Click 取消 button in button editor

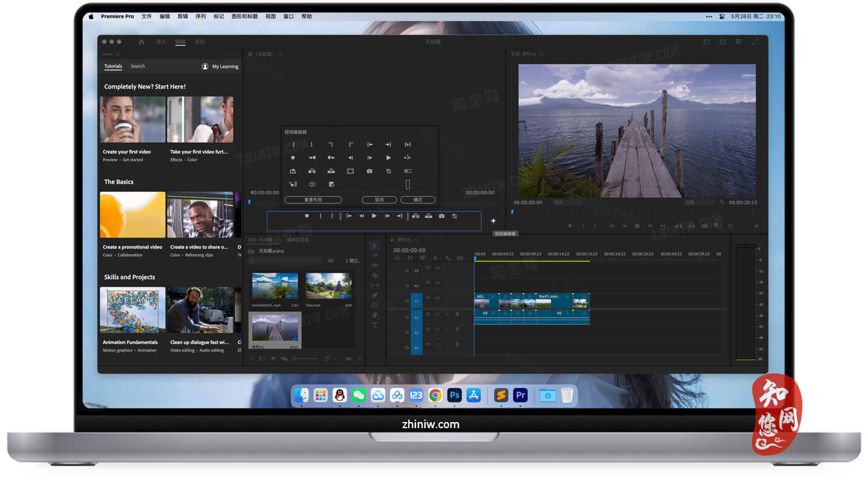point(379,200)
